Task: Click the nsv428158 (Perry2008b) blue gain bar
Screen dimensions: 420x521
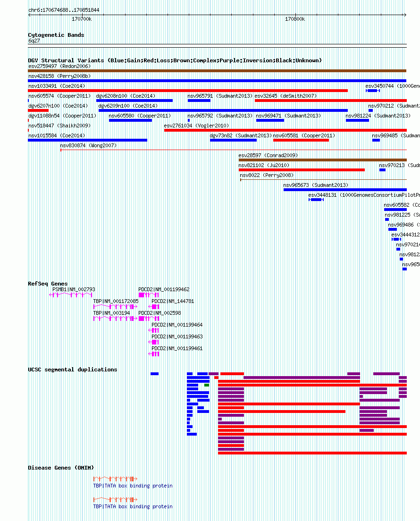Action: coord(217,81)
